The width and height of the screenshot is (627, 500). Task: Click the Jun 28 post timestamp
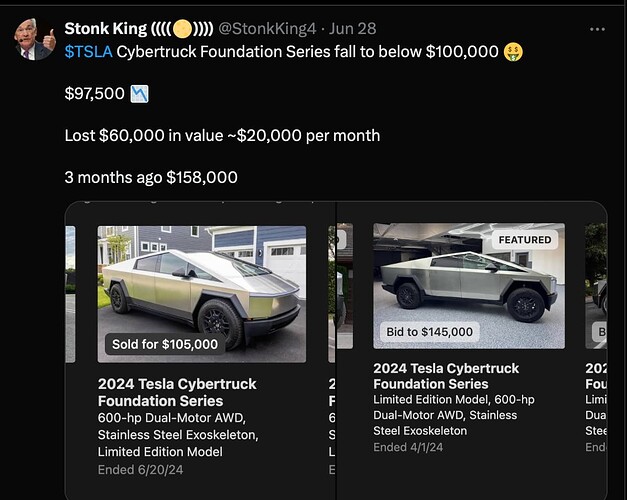pyautogui.click(x=352, y=29)
